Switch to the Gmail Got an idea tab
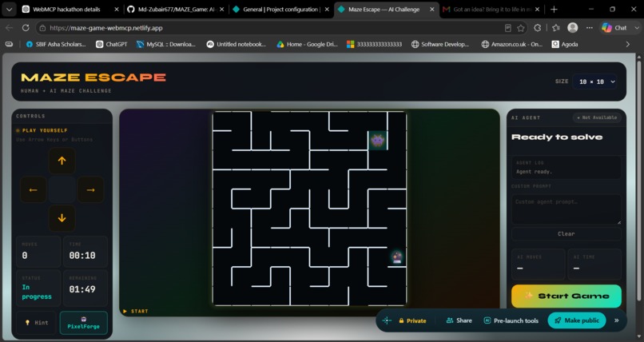Viewport: 644px width, 342px height. pyautogui.click(x=489, y=10)
